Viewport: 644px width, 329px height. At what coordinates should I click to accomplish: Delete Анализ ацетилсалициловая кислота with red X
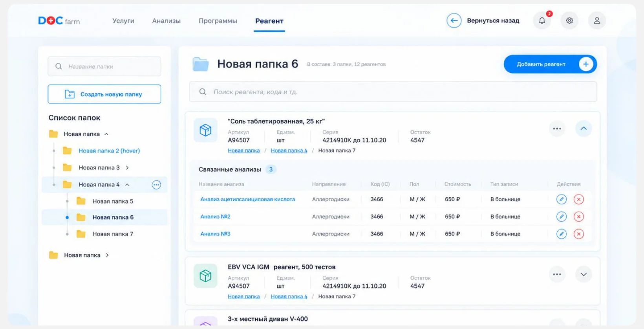coord(578,199)
